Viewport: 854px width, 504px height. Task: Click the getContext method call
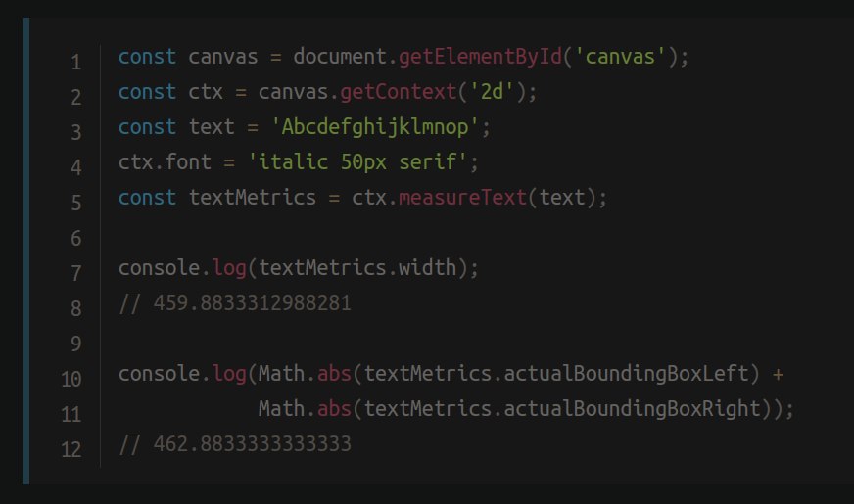(x=399, y=92)
